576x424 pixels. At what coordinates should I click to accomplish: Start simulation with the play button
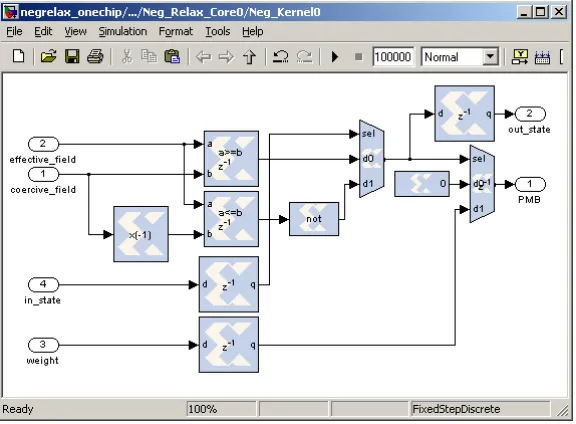pyautogui.click(x=335, y=57)
